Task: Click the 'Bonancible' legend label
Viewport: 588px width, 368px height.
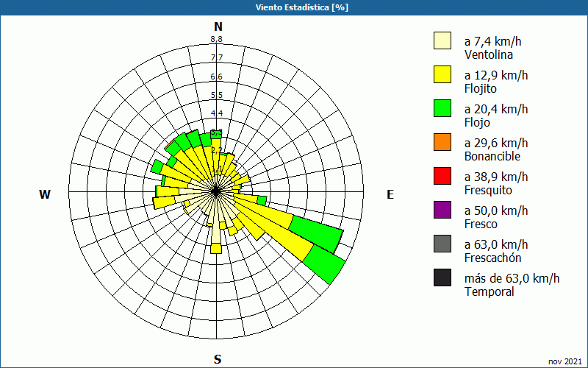Action: point(492,156)
